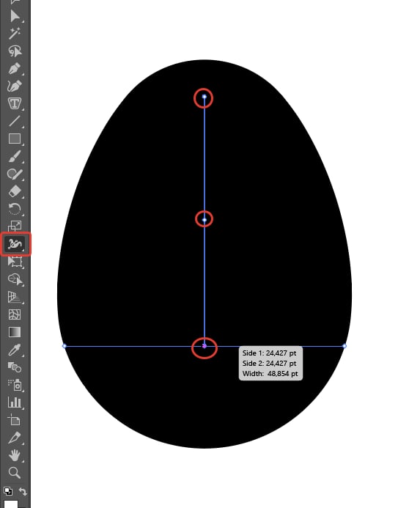Click the purple width point at path bottom
Screen dimensions: 420x508
205,346
